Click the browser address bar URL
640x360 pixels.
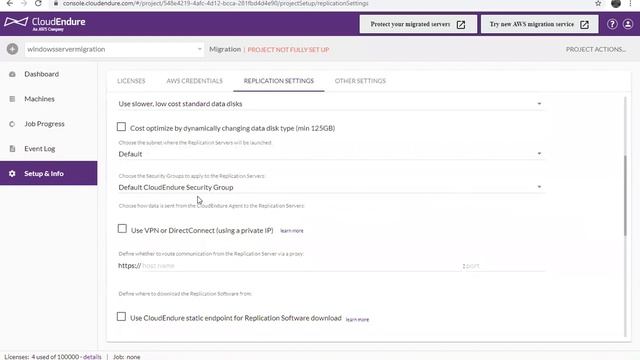(x=216, y=3)
